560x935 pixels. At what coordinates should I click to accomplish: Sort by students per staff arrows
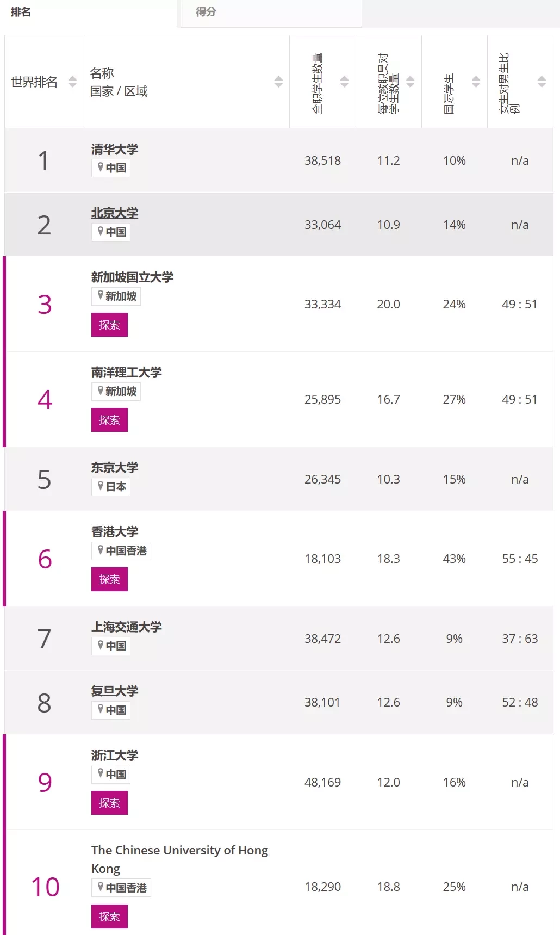click(410, 82)
